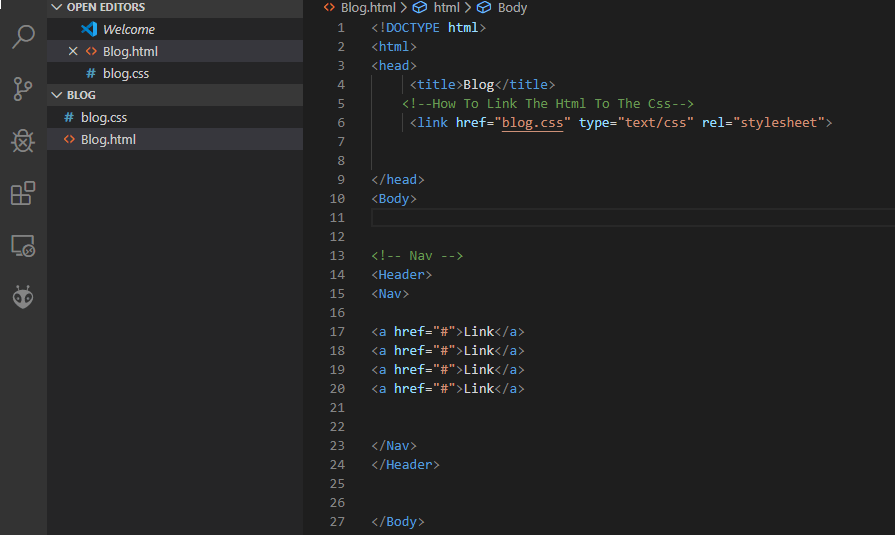
Task: Open the Search view in activity bar
Action: pos(23,38)
